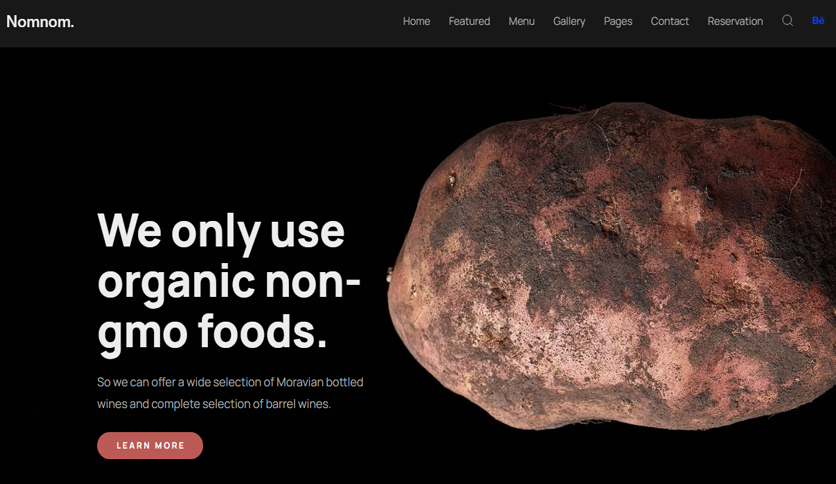This screenshot has width=836, height=484.
Task: Open the Contact page link
Action: tap(670, 21)
